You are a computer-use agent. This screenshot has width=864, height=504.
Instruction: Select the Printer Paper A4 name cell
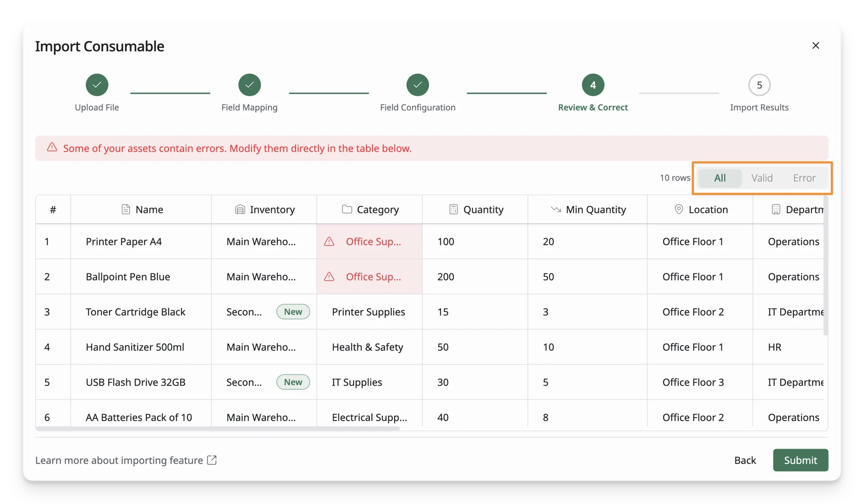(141, 241)
